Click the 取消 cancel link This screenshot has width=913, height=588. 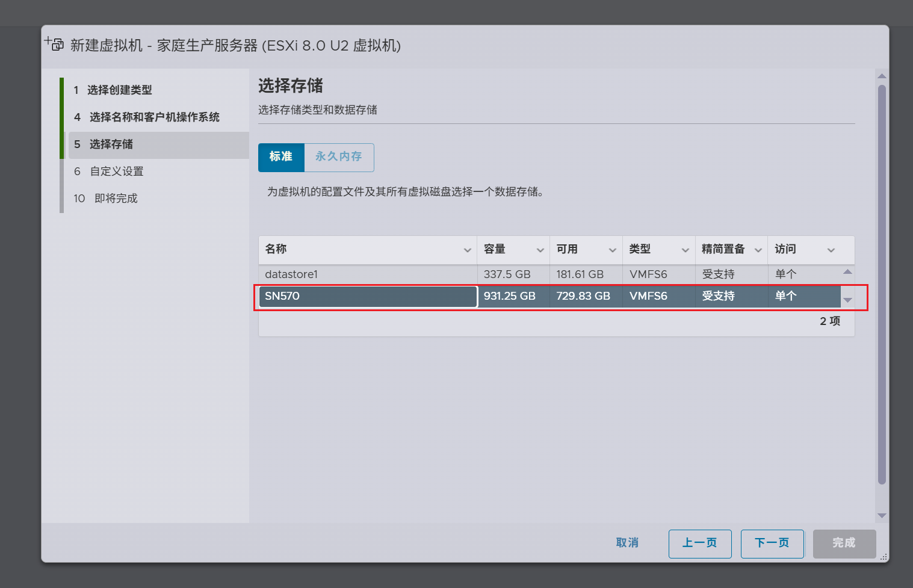pos(627,543)
